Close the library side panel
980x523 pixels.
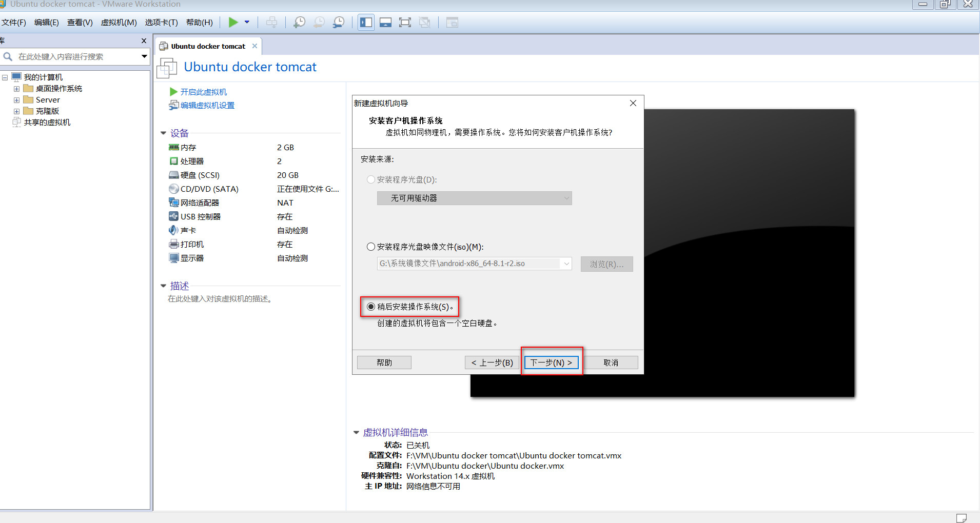pos(144,41)
